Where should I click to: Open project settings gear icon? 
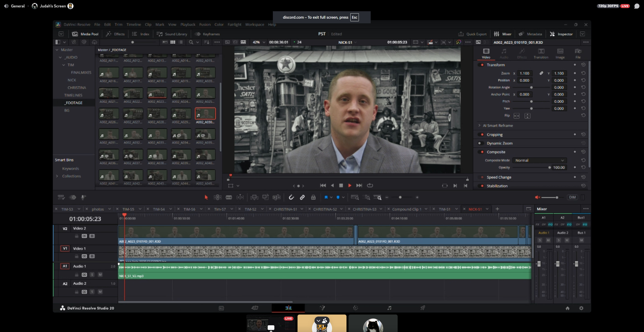[581, 308]
